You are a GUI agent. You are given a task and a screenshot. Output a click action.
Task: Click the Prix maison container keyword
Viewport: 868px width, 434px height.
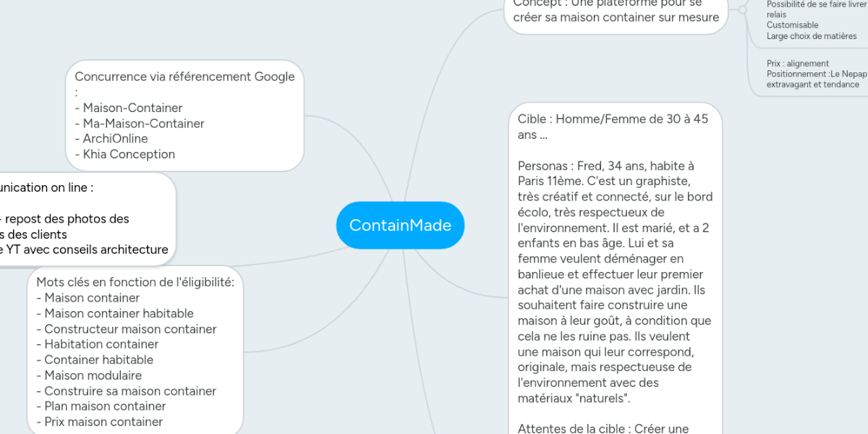(103, 422)
